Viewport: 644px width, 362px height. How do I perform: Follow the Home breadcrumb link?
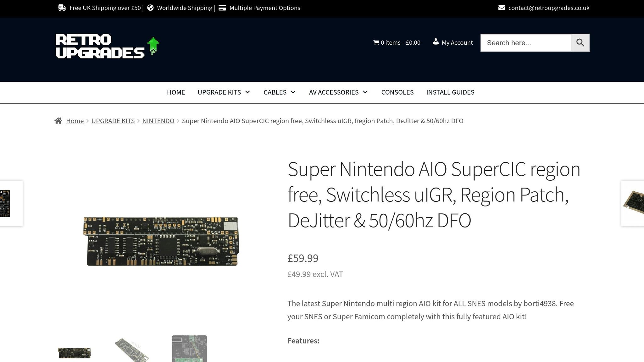[x=75, y=121]
